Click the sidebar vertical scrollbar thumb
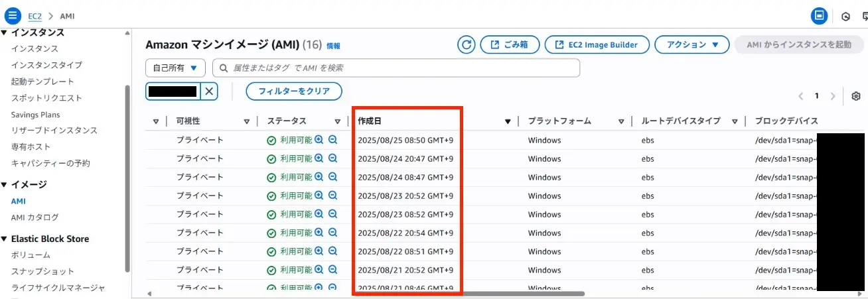Image resolution: width=868 pixels, height=299 pixels. [127, 179]
